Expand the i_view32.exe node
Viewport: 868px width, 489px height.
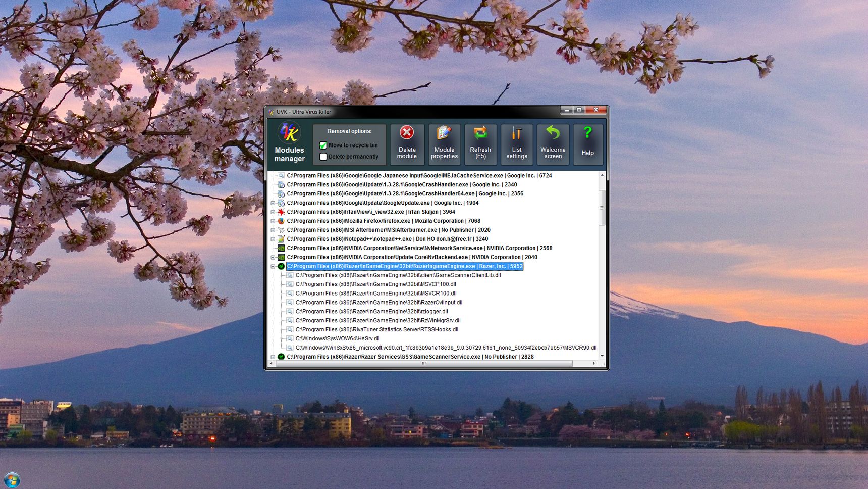273,212
